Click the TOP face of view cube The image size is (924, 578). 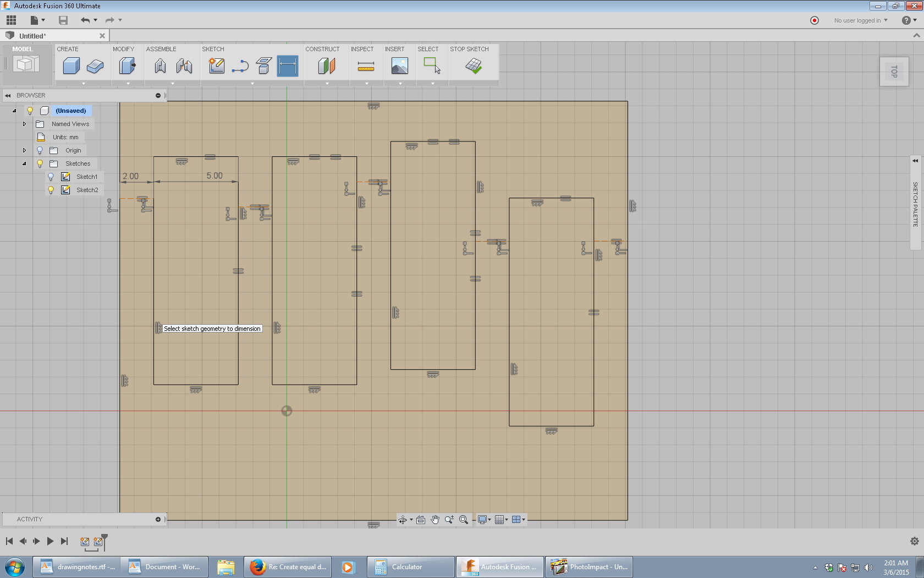click(x=894, y=72)
